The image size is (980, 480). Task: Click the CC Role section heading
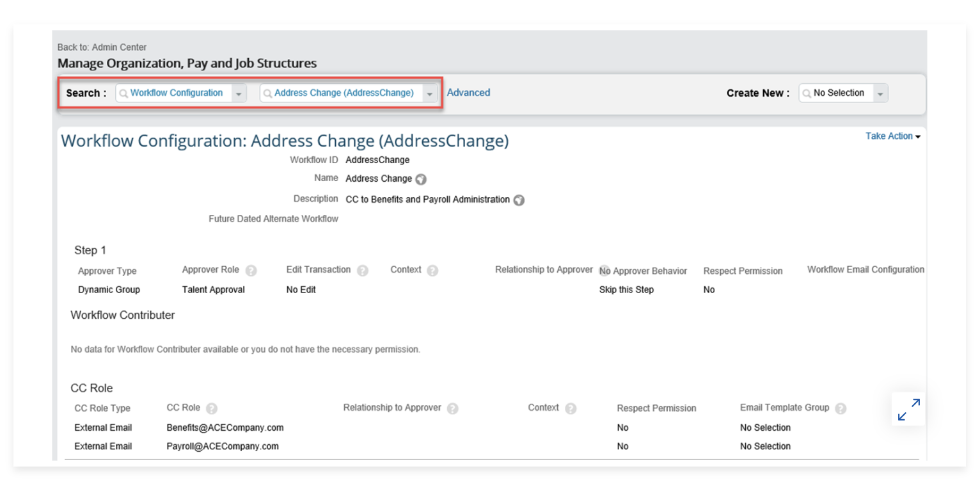(91, 388)
